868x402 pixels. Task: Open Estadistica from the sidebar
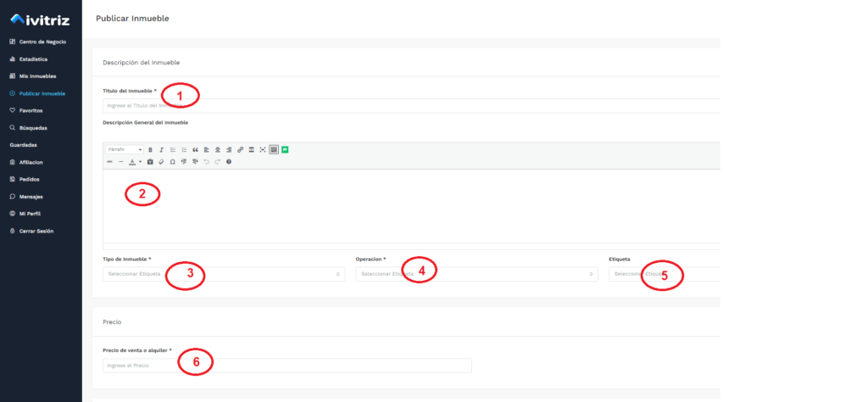33,59
